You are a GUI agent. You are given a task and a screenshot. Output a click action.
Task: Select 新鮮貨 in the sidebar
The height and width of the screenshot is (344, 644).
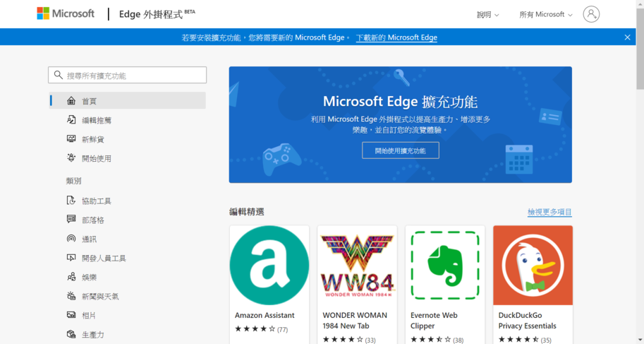pos(93,139)
